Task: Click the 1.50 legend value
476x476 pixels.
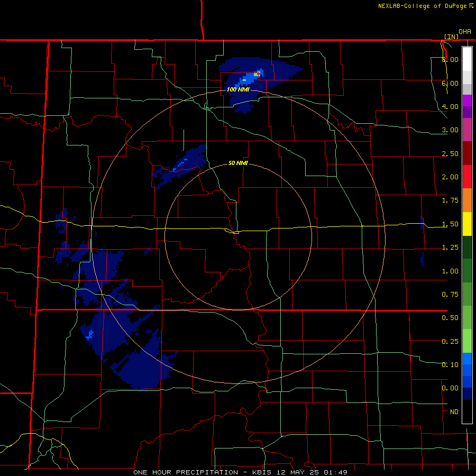Action: 450,224
